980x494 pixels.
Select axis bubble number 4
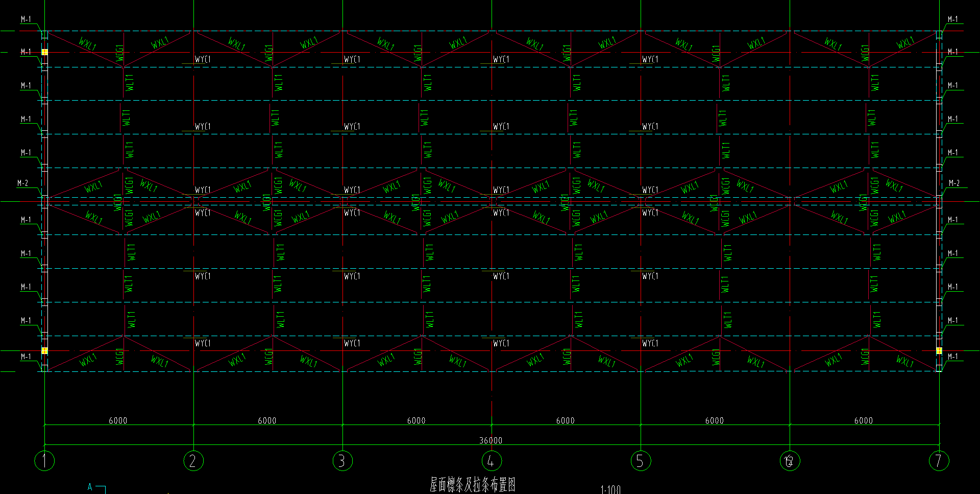tap(492, 461)
